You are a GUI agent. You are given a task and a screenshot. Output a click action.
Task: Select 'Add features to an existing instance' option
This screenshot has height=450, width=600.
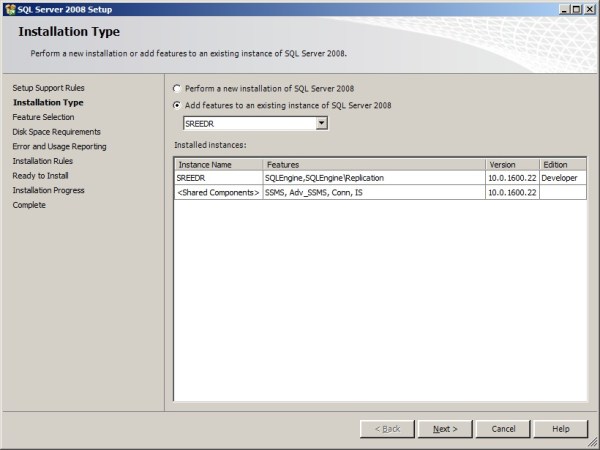pos(178,105)
